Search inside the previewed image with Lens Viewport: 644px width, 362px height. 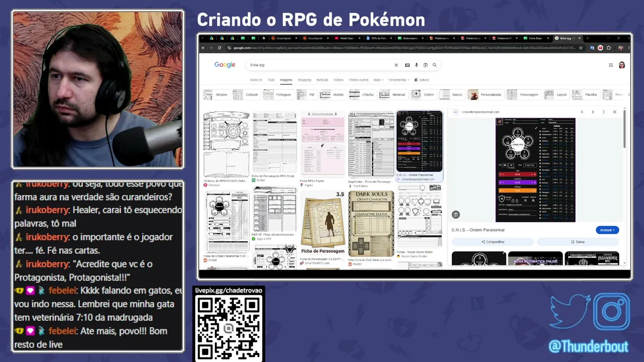tap(456, 215)
